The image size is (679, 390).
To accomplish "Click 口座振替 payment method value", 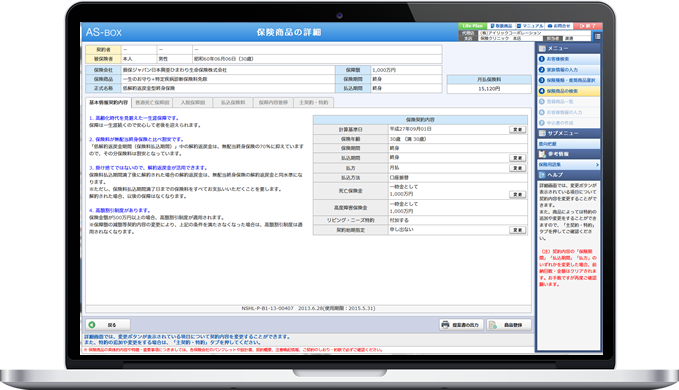I will click(399, 177).
